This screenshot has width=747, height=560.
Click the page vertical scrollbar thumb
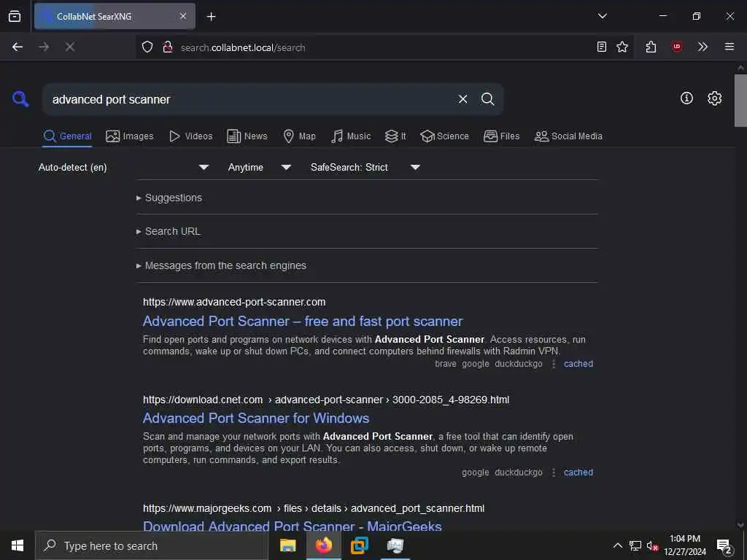[x=740, y=101]
